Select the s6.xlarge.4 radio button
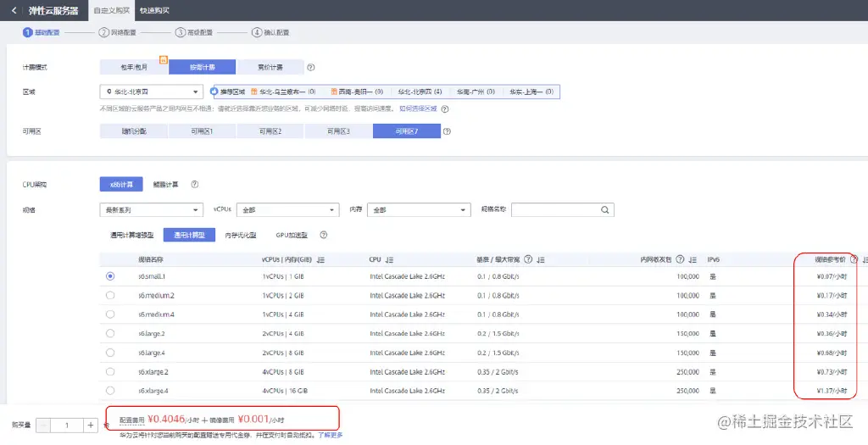 click(x=110, y=391)
